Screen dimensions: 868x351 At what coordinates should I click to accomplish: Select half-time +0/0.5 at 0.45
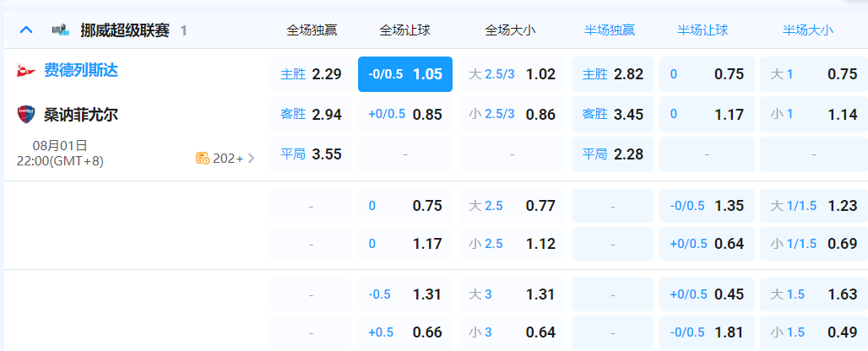click(707, 294)
